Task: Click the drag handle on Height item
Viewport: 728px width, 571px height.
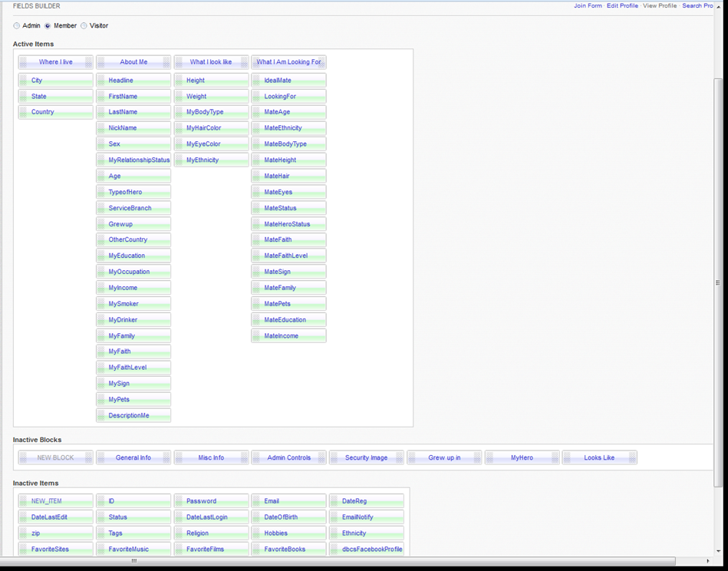Action: (179, 81)
